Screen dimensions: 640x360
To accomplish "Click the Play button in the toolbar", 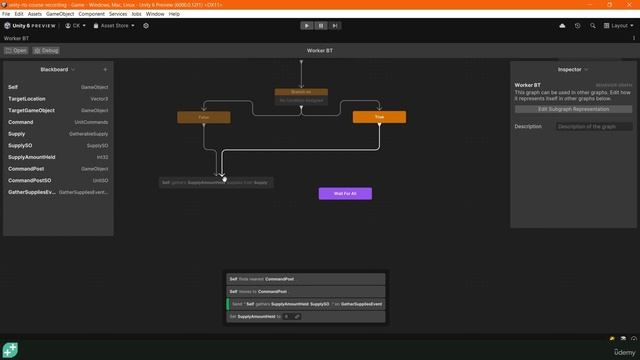I will pyautogui.click(x=307, y=26).
